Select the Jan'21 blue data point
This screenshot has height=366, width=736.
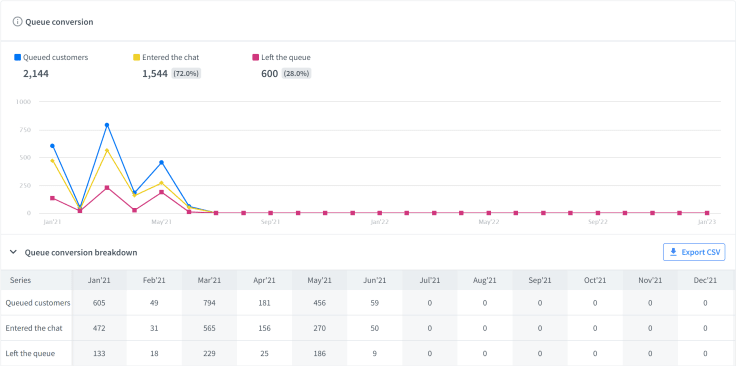pos(52,146)
